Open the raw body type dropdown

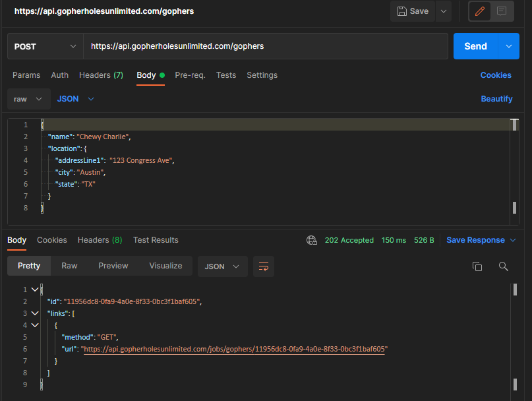tap(29, 99)
